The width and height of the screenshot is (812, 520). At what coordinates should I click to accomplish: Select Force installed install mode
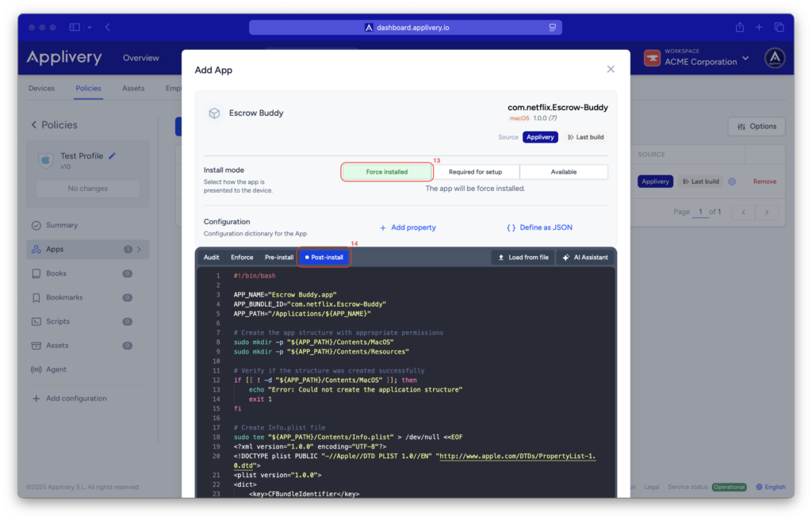[x=387, y=172]
